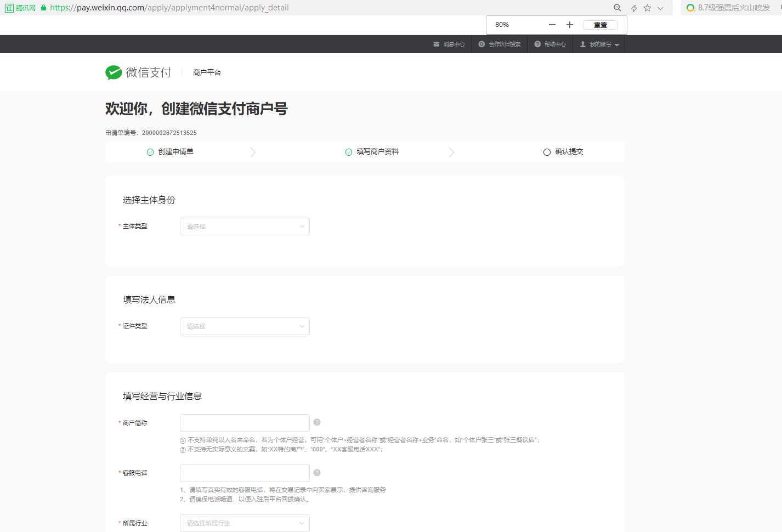Click the green check icon beside 创建申请单
The height and width of the screenshot is (532, 782).
150,152
